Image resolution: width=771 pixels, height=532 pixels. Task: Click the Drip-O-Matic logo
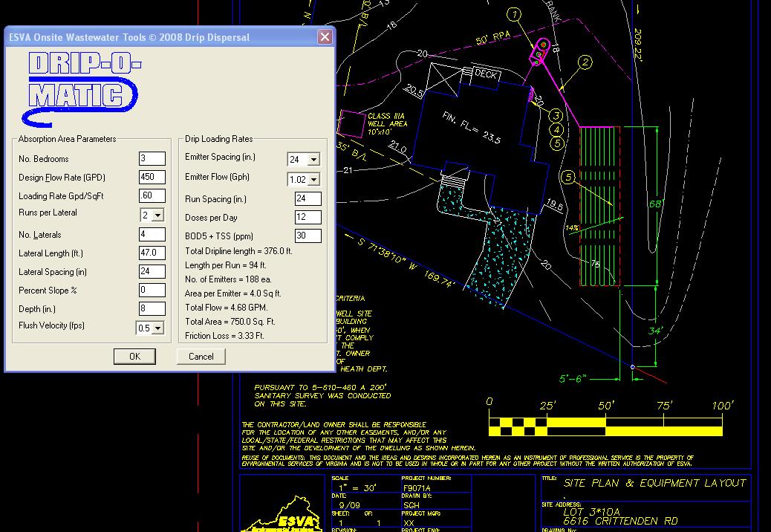click(83, 90)
